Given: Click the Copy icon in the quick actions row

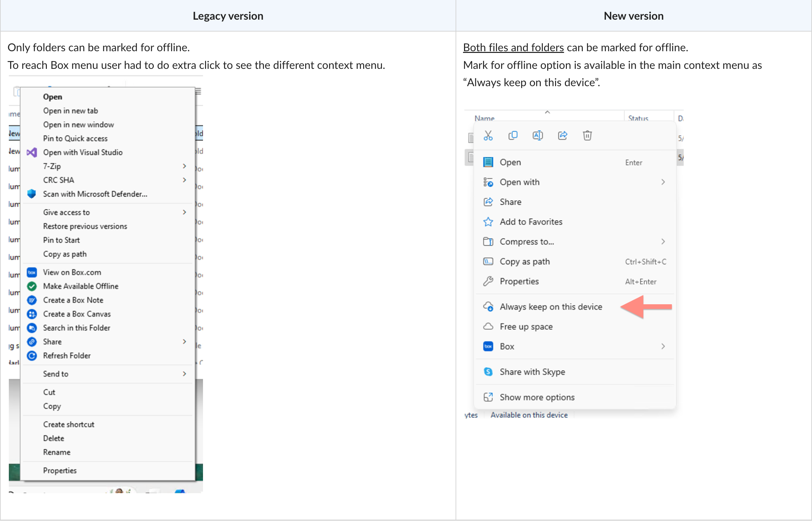Looking at the screenshot, I should [513, 135].
